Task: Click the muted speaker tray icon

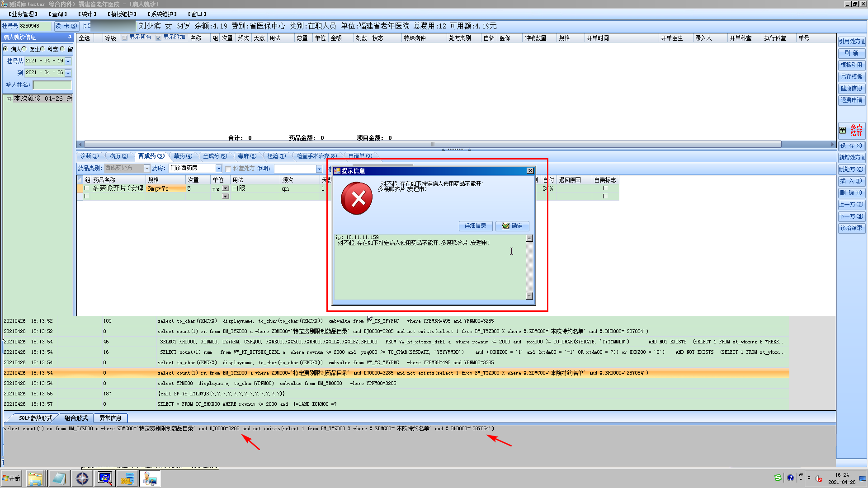Action: (x=819, y=479)
